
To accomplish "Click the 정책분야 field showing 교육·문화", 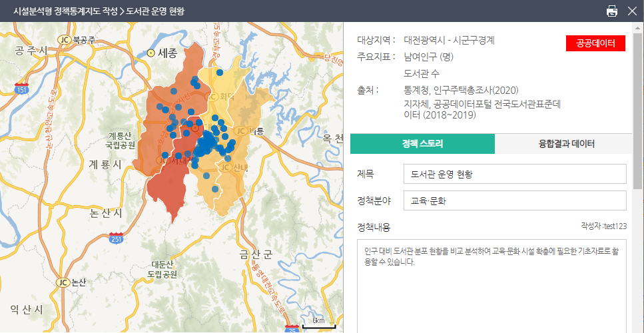I will coord(515,200).
